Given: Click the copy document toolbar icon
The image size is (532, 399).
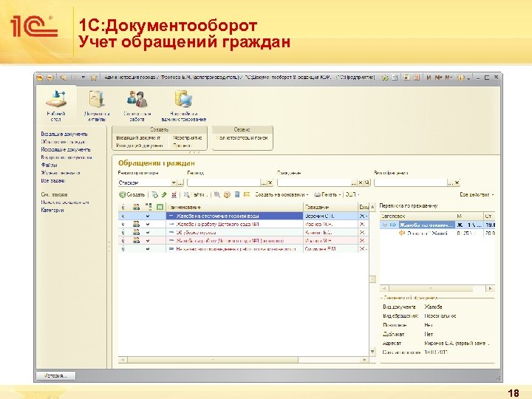Looking at the screenshot, I should click(154, 195).
